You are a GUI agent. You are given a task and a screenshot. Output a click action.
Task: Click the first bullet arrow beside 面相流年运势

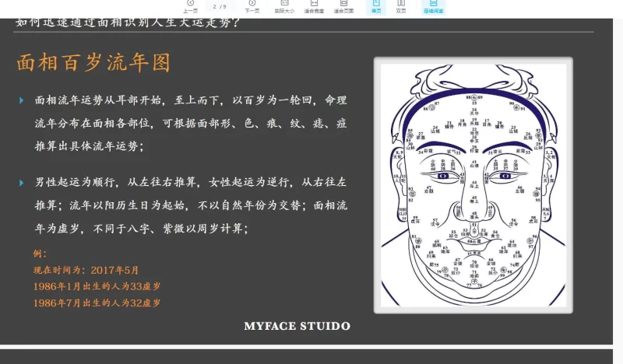21,101
